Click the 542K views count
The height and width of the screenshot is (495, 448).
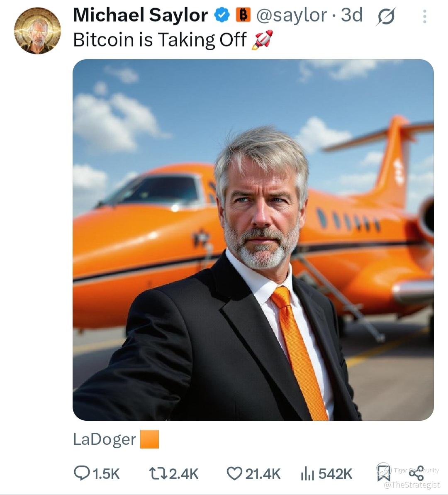[x=335, y=473]
